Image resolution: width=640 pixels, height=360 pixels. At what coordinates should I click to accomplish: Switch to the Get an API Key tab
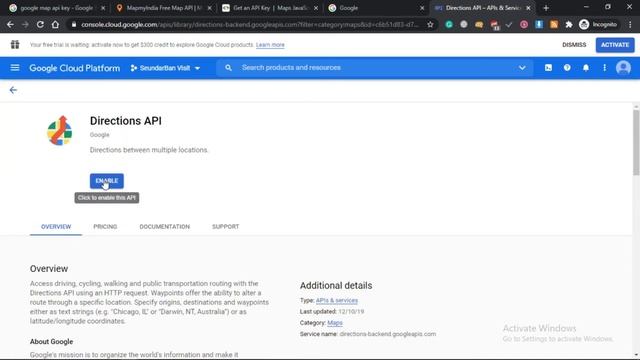[270, 8]
